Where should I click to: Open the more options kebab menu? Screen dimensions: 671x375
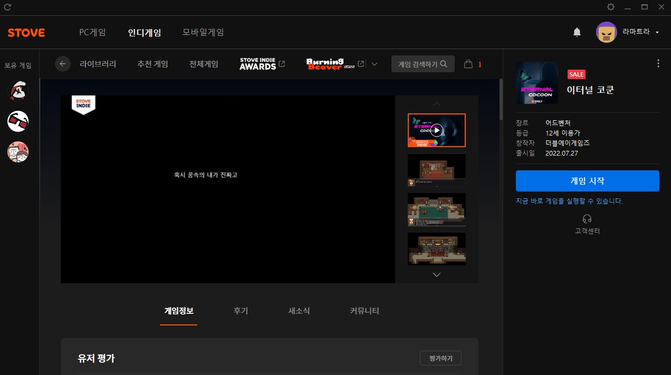[658, 63]
